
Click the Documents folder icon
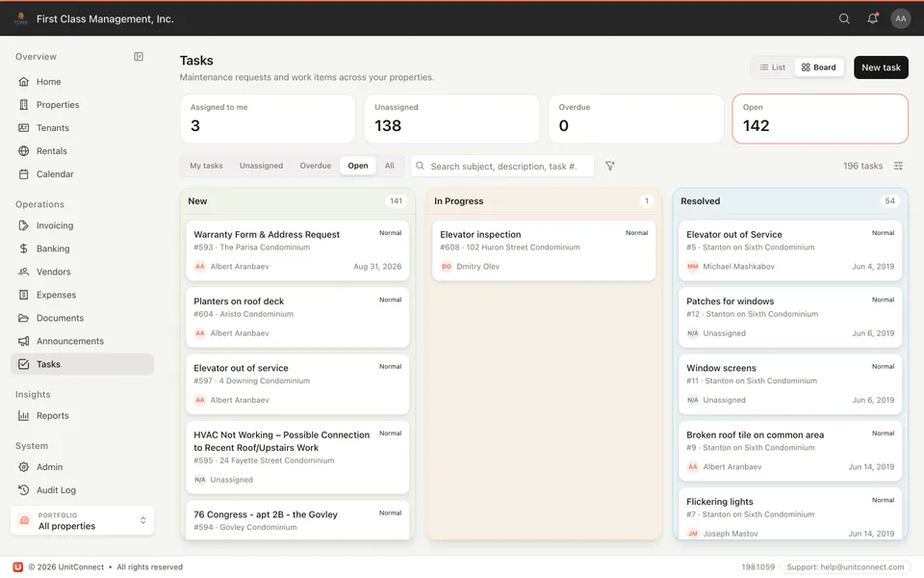[23, 318]
